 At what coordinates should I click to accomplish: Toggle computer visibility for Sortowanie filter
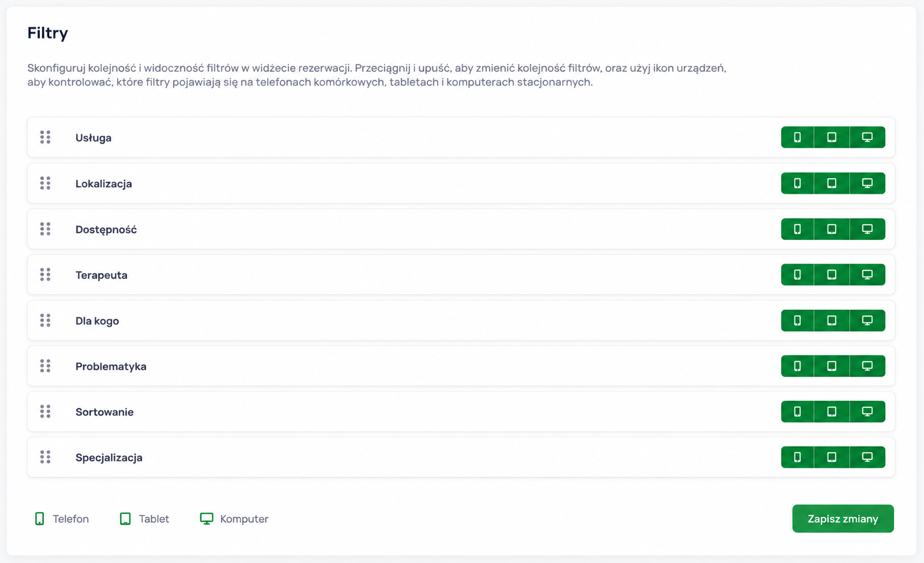pyautogui.click(x=868, y=412)
